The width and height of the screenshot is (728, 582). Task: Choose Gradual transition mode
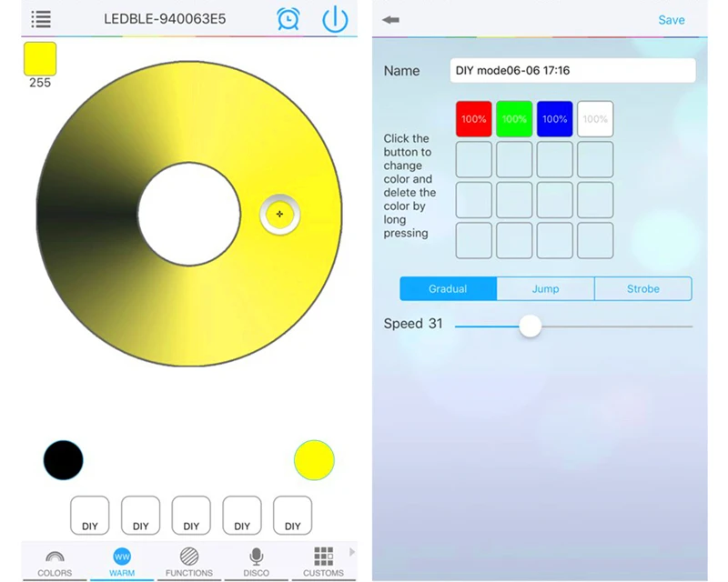[448, 288]
